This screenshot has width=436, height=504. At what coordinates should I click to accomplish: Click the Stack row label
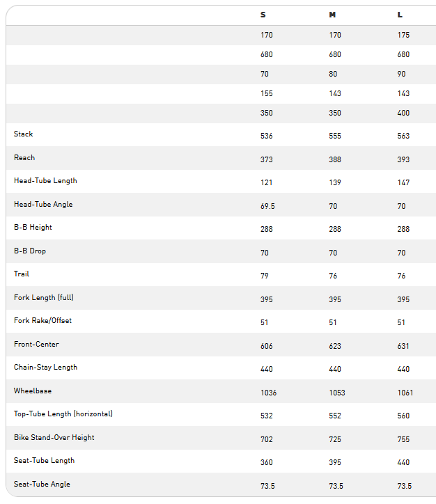click(x=23, y=134)
